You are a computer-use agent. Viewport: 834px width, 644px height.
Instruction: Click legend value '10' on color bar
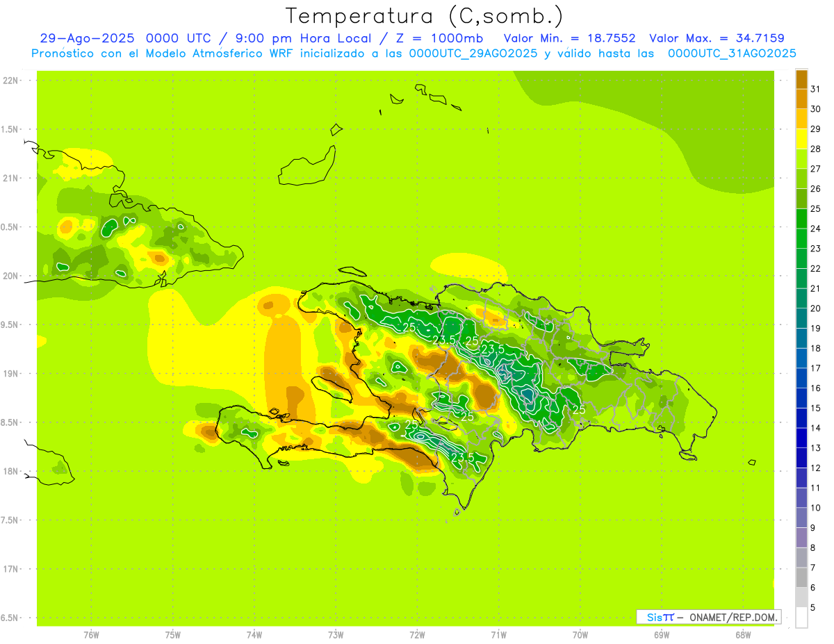tap(816, 508)
